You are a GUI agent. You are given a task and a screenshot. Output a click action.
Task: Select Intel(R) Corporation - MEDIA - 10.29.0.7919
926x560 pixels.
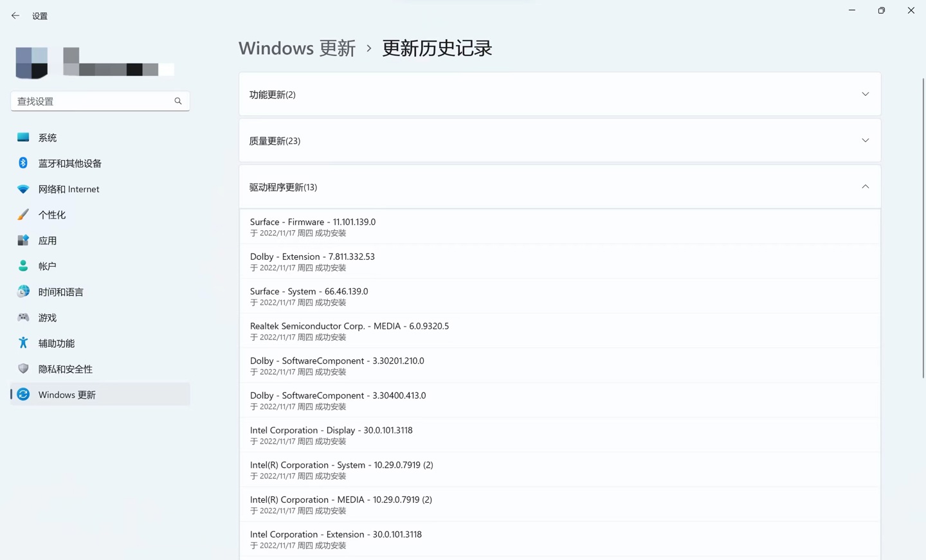click(559, 504)
